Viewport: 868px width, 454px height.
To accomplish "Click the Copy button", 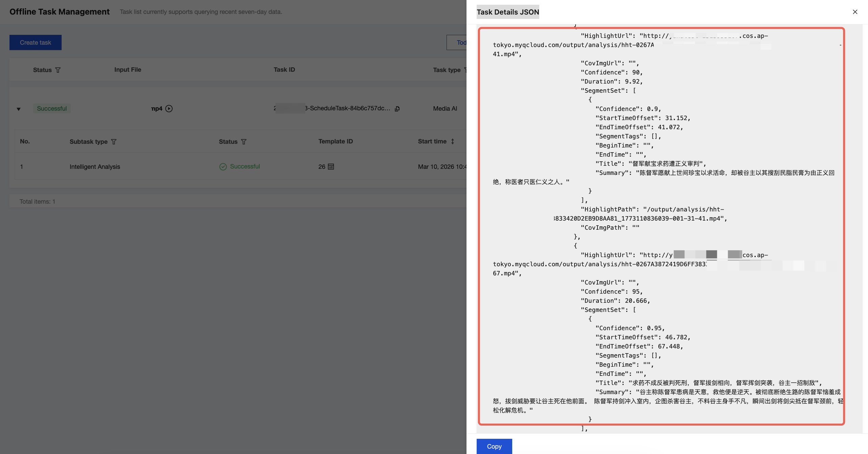I will pyautogui.click(x=494, y=446).
